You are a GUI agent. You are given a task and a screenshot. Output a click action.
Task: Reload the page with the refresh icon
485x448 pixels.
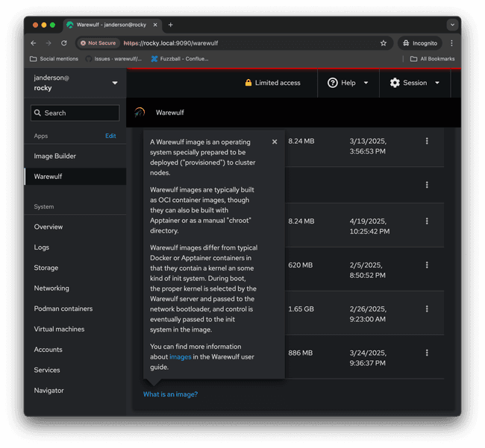click(x=64, y=43)
